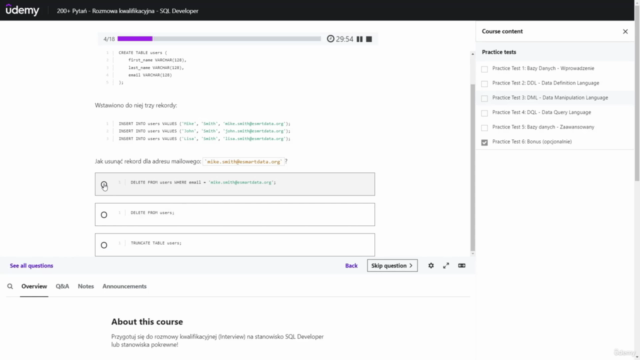Open Practice Test 4: DQL - Data Query Language
The width and height of the screenshot is (640, 360).
542,113
